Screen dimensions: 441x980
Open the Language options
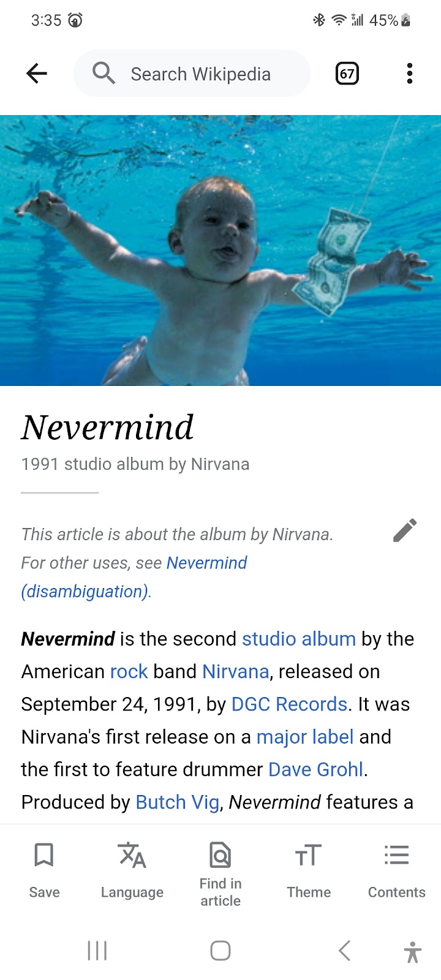click(132, 870)
